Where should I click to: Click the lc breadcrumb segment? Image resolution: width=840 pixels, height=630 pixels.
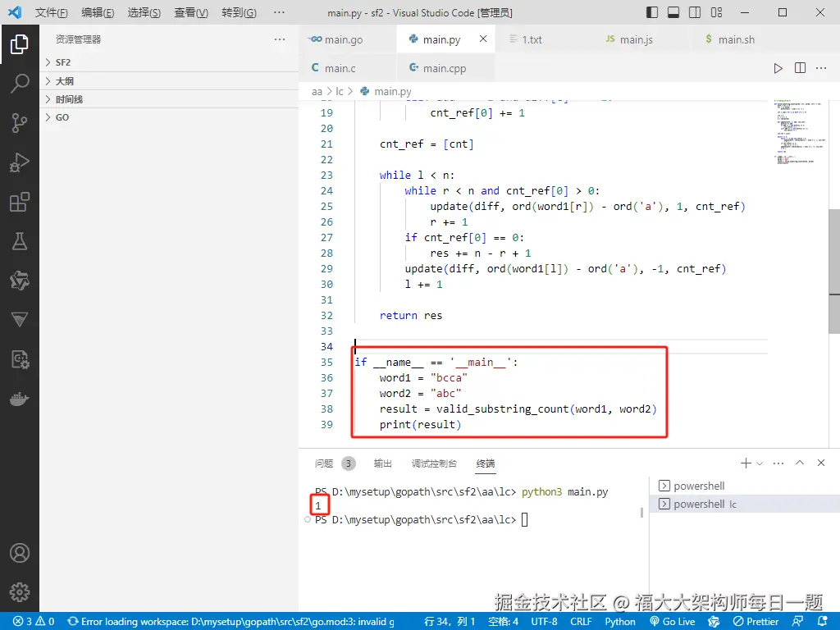click(x=339, y=92)
